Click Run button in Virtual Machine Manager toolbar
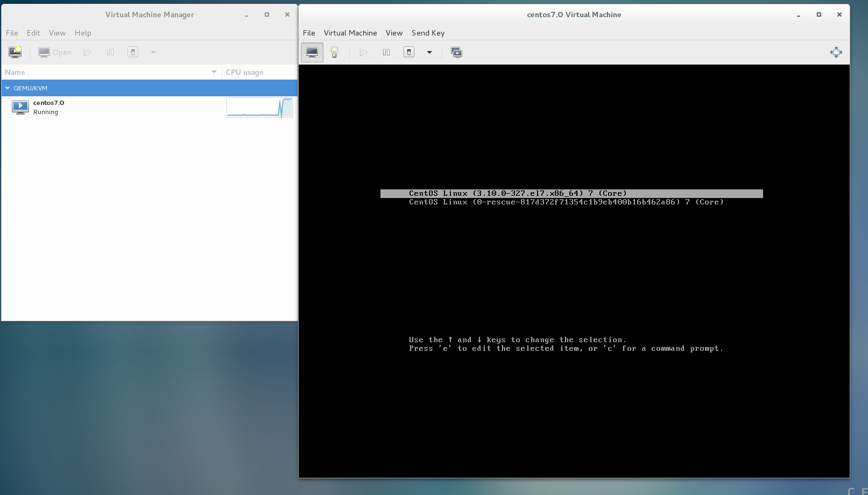 point(88,52)
